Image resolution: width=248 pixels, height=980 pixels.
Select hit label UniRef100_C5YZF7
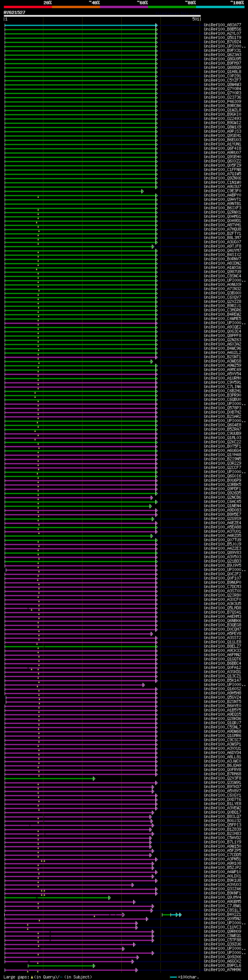point(222,80)
